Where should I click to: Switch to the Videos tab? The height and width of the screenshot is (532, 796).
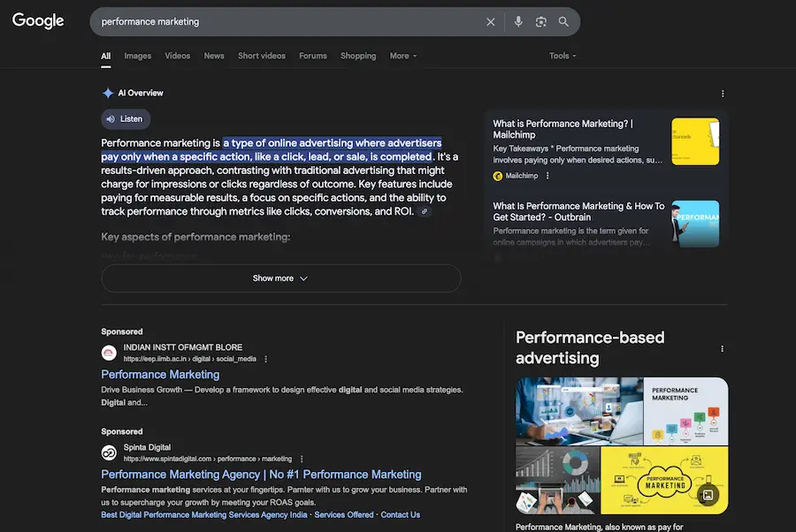click(177, 56)
